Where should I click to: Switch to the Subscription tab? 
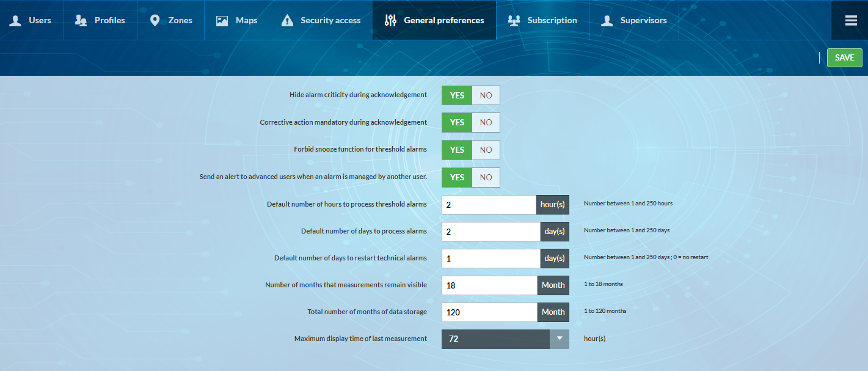point(542,20)
